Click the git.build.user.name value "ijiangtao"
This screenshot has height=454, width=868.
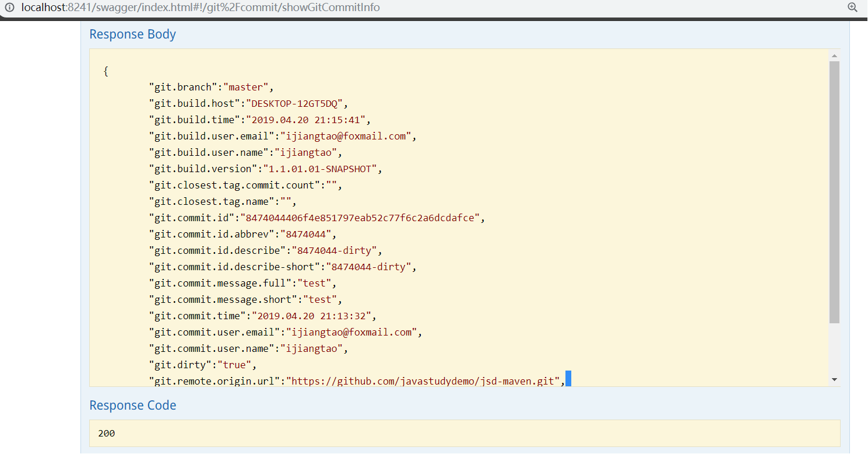pyautogui.click(x=307, y=152)
